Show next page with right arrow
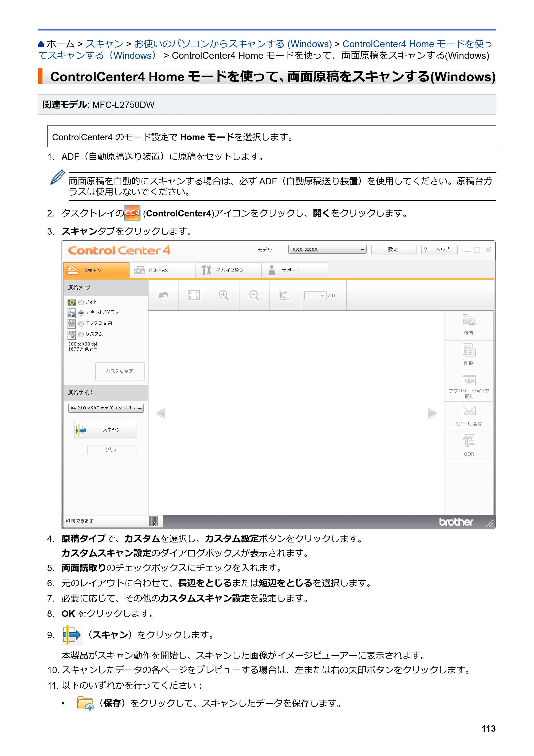 [x=432, y=413]
